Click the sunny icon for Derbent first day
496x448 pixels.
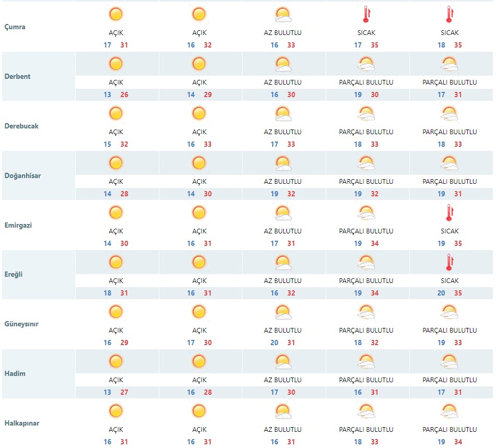click(116, 64)
